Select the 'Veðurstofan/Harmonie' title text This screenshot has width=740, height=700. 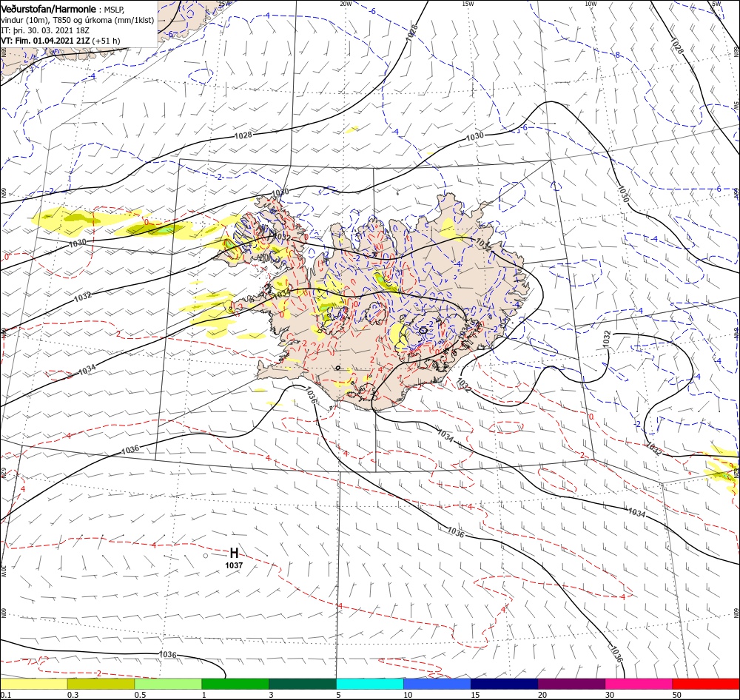coord(49,9)
